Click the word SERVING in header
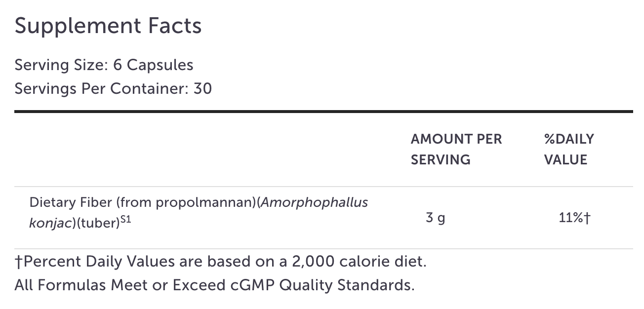This screenshot has width=644, height=309. pos(441,160)
